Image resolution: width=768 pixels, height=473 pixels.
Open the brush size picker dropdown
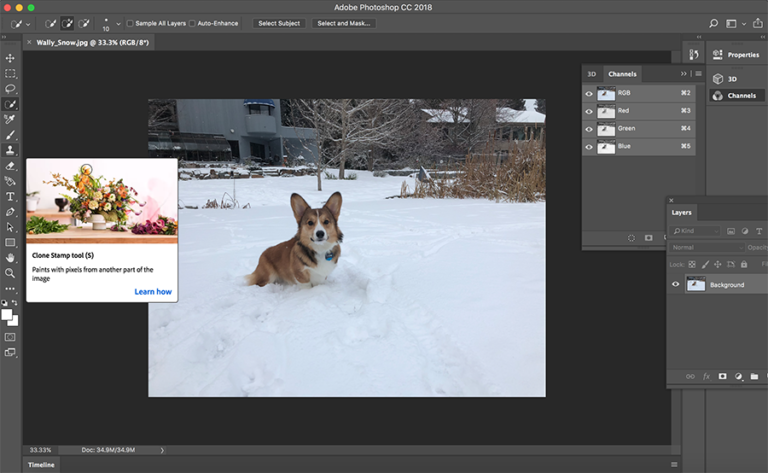point(118,24)
